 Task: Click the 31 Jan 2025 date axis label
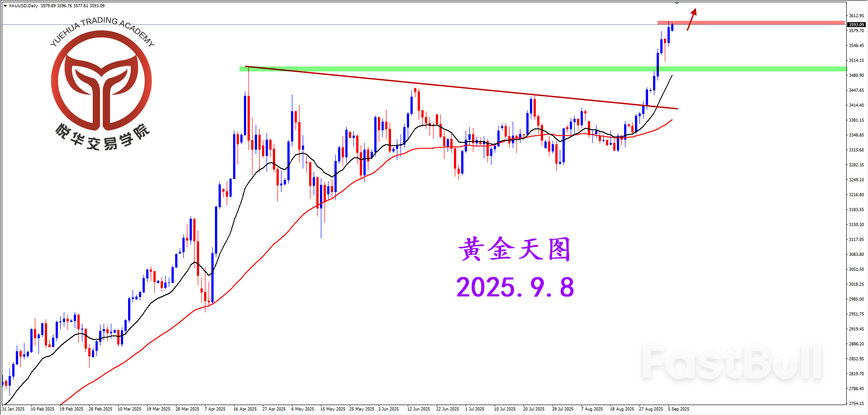coord(14,409)
